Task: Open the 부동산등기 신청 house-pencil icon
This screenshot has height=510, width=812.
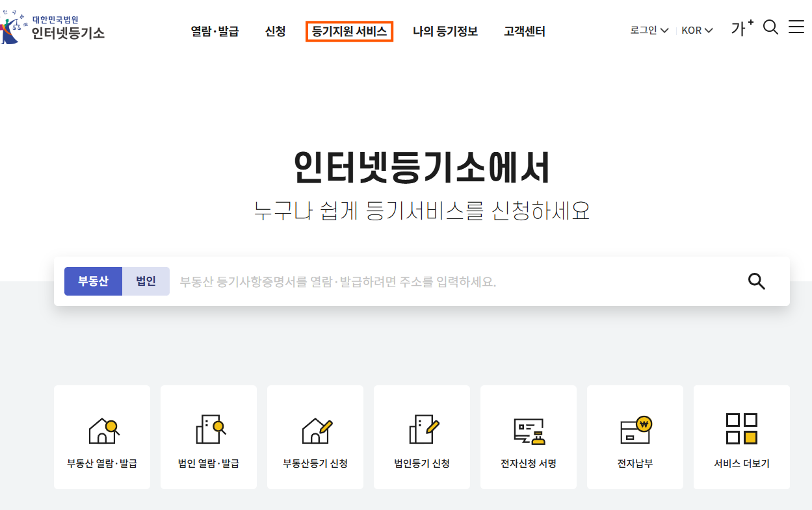Action: [x=317, y=431]
